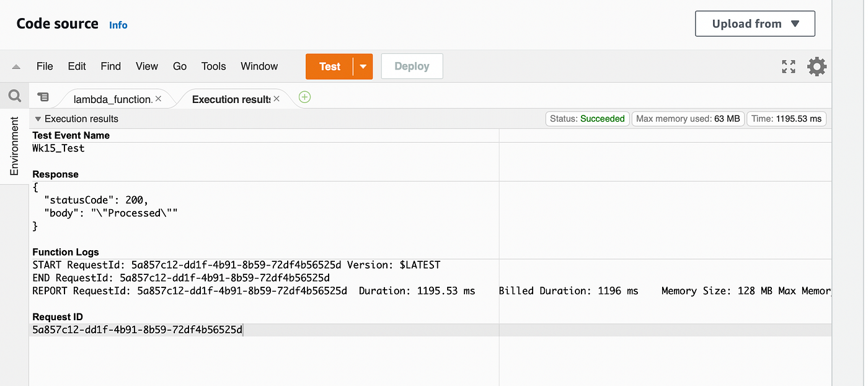Run the function with the Test button

[x=330, y=66]
